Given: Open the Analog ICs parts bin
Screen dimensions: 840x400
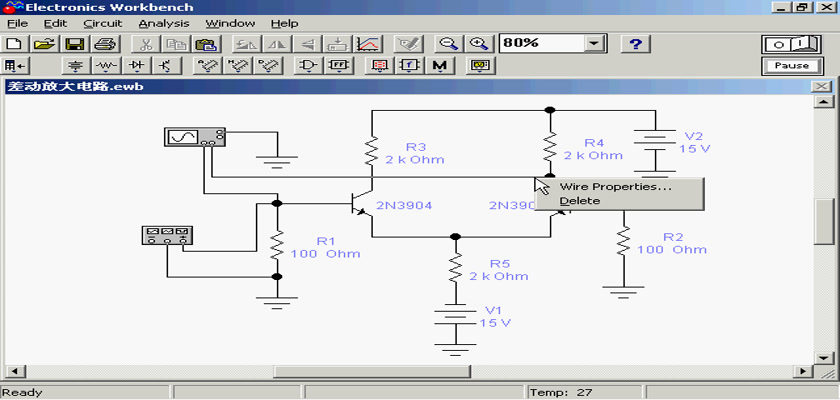Looking at the screenshot, I should click(207, 66).
